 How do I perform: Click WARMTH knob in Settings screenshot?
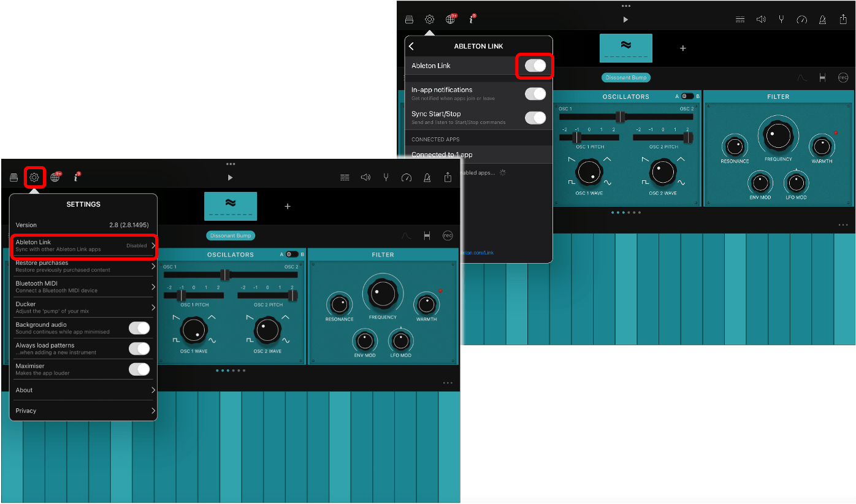coord(426,304)
